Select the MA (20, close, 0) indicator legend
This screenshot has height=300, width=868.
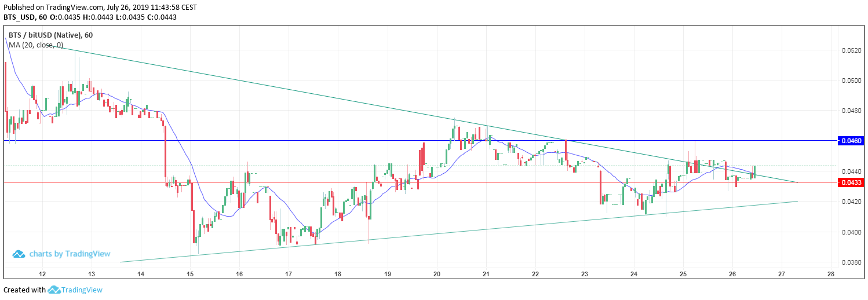pos(36,45)
